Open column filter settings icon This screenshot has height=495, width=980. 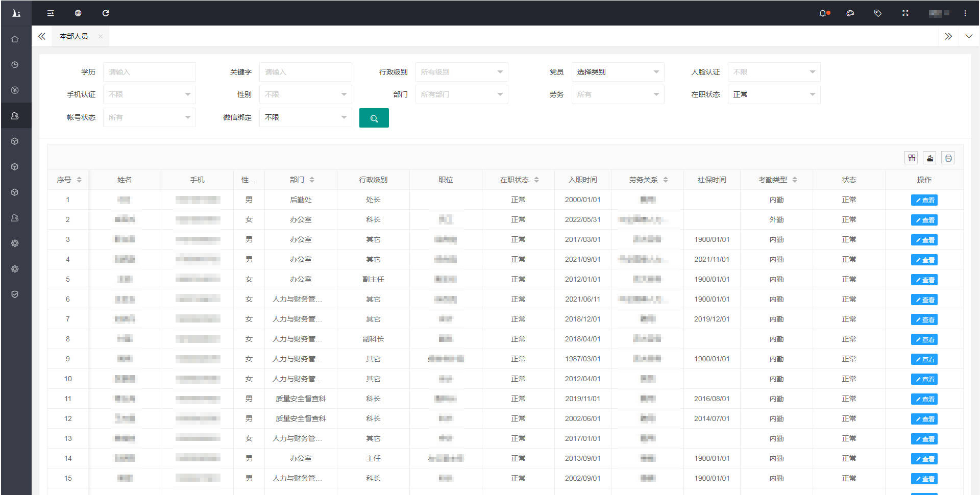(911, 158)
